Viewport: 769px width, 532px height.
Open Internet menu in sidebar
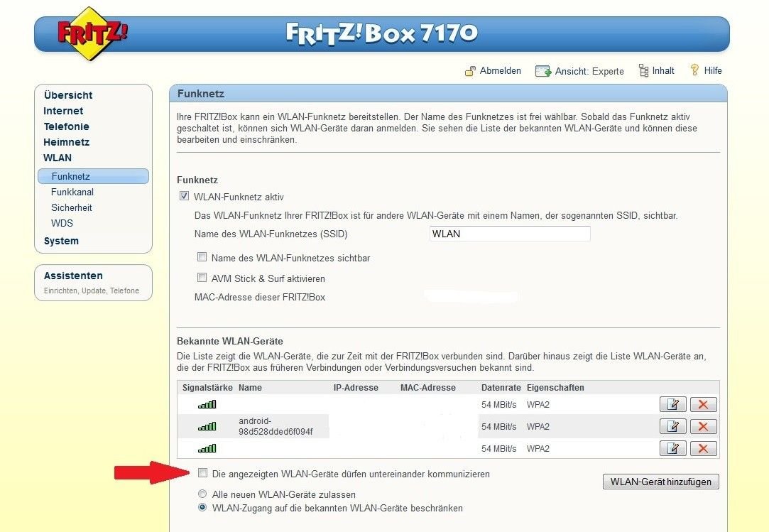63,111
